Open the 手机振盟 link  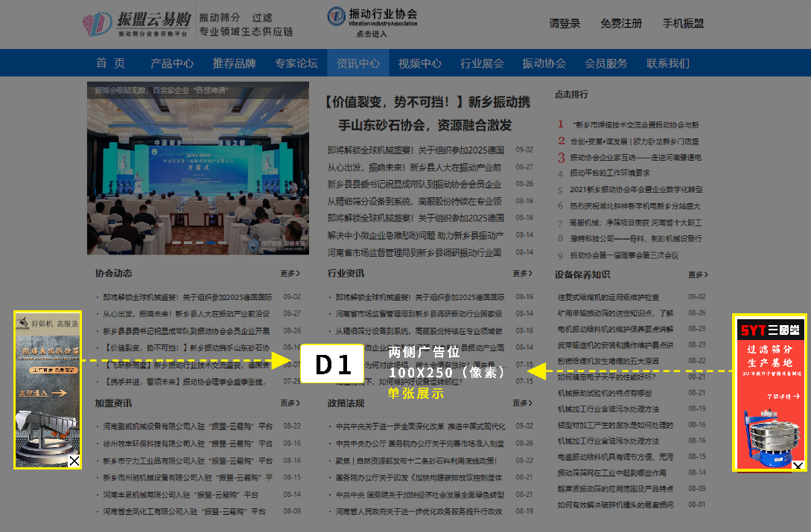click(683, 24)
